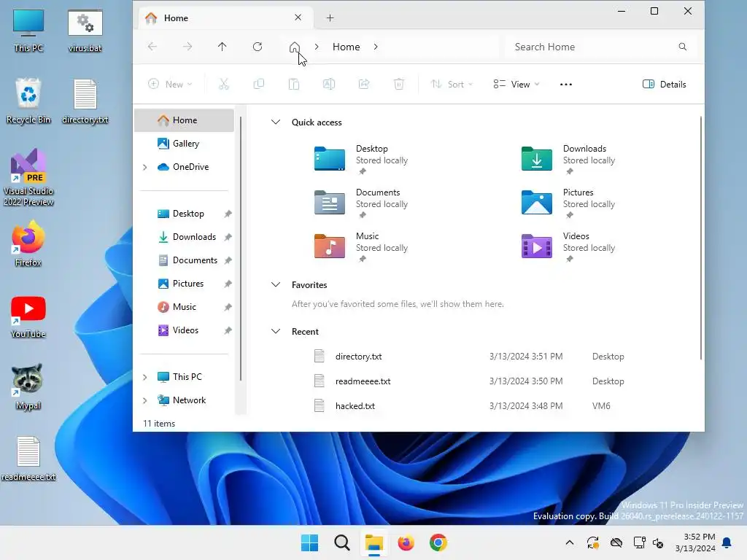
Task: Select Documents in the navigation pane
Action: (184, 260)
